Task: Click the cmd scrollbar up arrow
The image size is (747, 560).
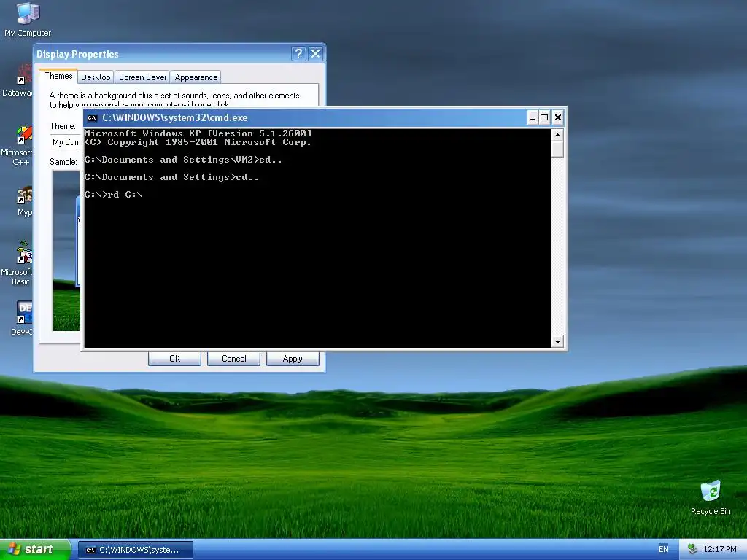Action: click(x=557, y=135)
